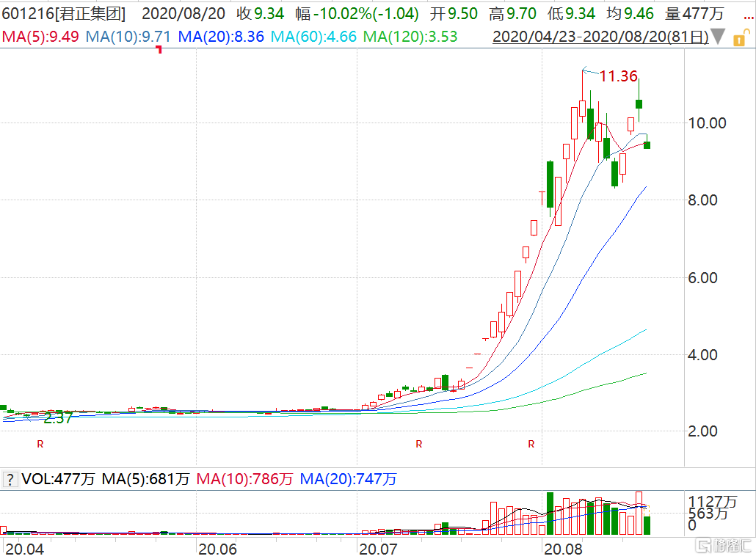Open the 2020/04/23-2020/08/20 date range link

600,36
